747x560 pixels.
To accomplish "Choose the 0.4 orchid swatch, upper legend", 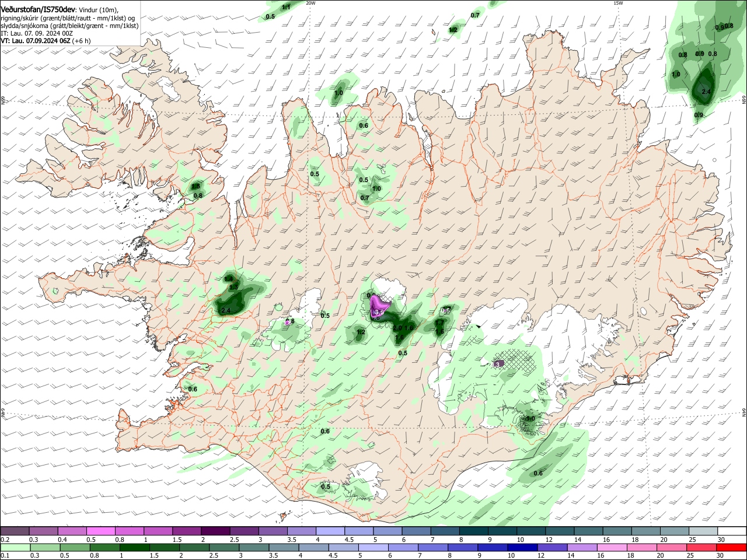I will [x=72, y=531].
